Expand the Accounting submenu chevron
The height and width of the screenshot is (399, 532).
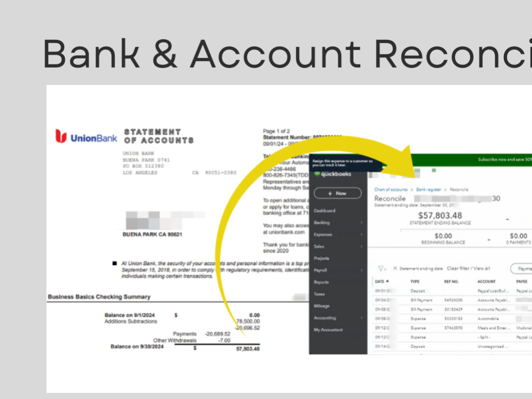(x=362, y=318)
